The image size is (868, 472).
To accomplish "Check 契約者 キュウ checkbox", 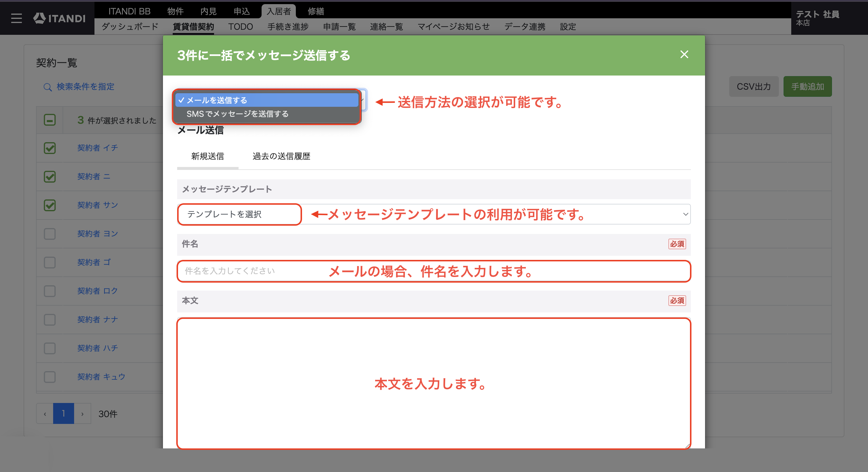I will pos(50,377).
